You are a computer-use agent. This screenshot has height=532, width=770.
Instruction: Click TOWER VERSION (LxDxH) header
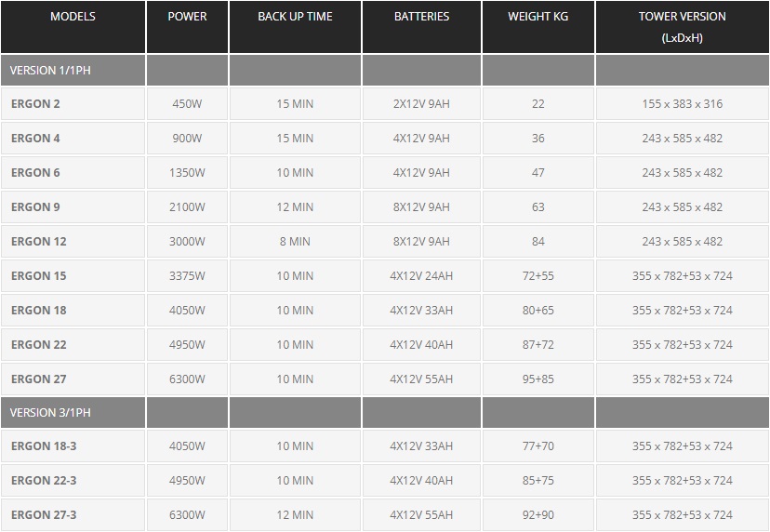(682, 27)
